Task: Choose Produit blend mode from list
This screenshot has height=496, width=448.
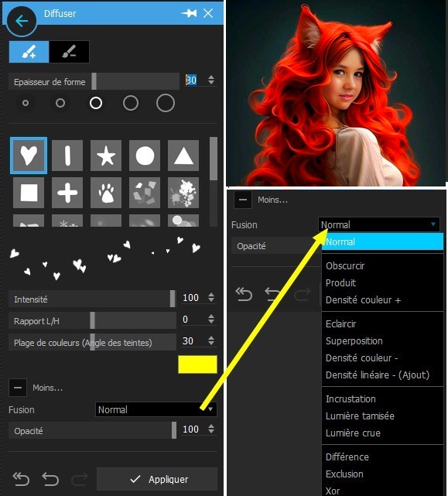Action: [x=340, y=282]
